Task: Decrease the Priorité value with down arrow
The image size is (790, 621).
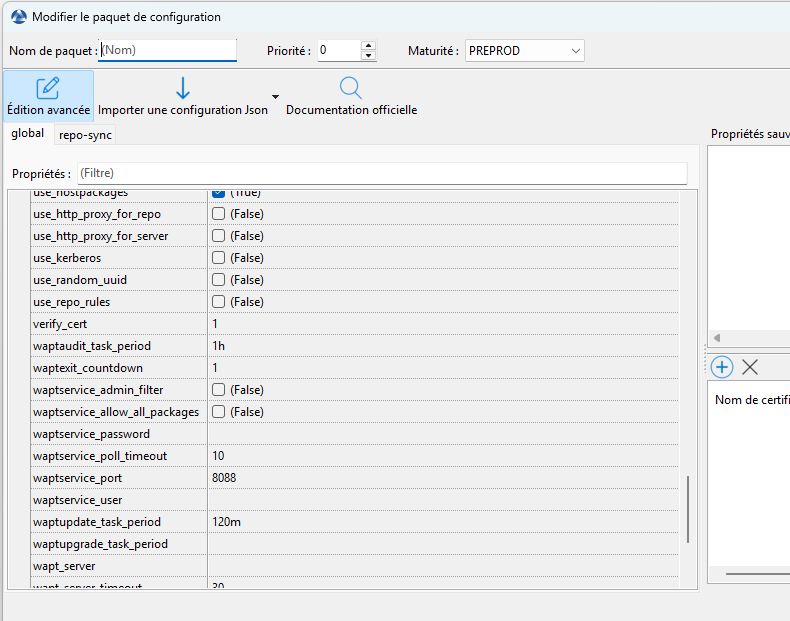Action: coord(368,56)
